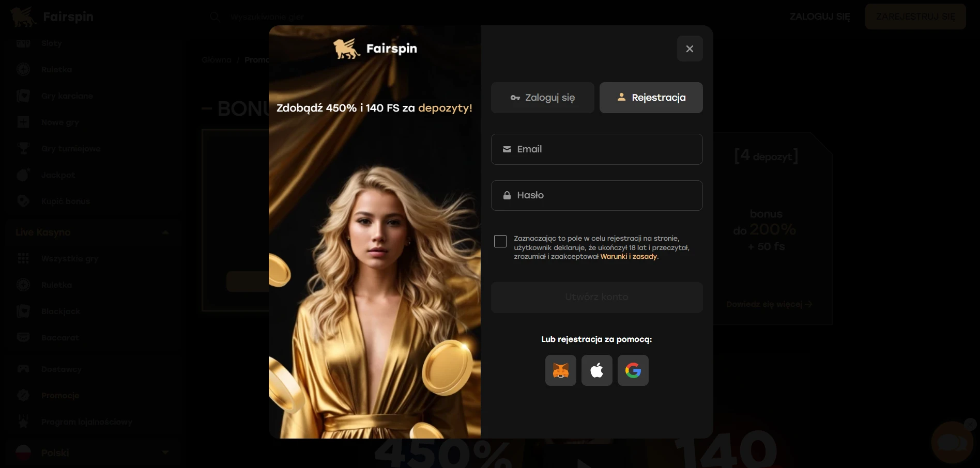Collapse the Live Kasyno section chevron
The width and height of the screenshot is (980, 468).
165,232
